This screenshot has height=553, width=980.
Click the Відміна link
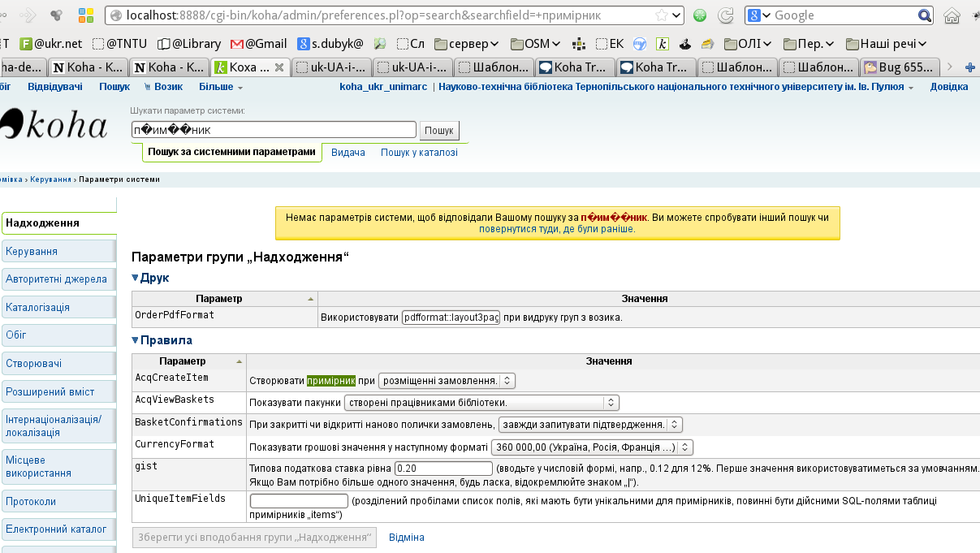coord(406,538)
